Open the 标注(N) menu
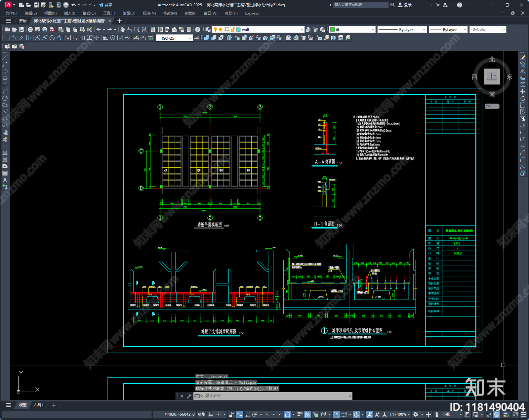 click(149, 13)
